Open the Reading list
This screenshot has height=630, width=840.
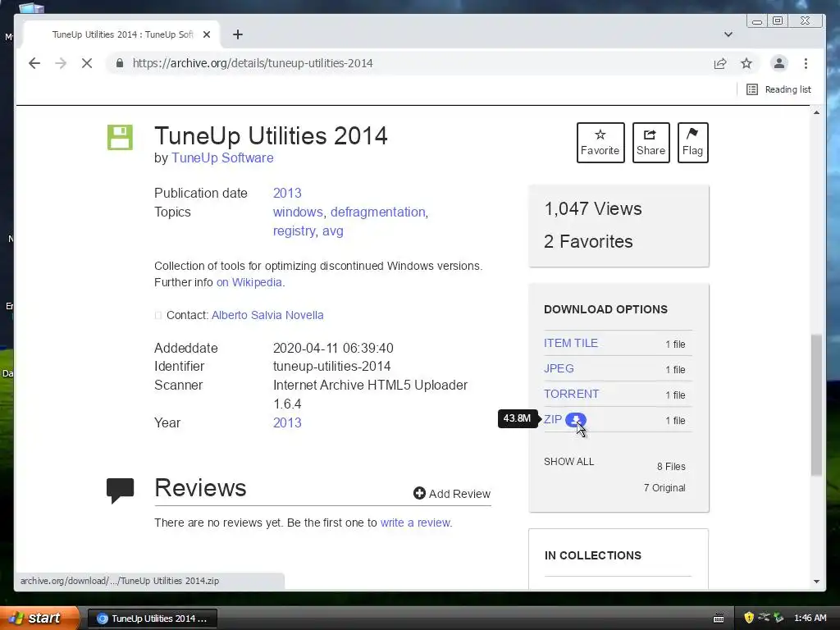pos(779,89)
